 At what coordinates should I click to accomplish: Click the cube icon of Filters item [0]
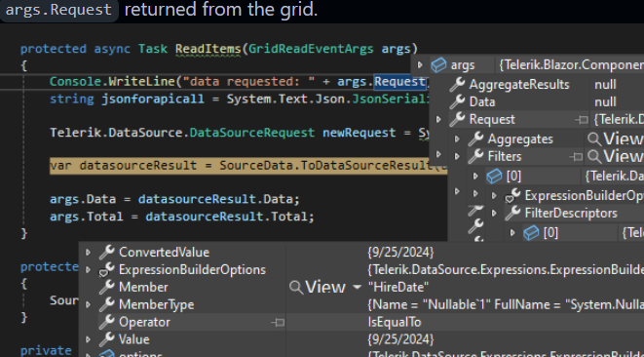(494, 176)
